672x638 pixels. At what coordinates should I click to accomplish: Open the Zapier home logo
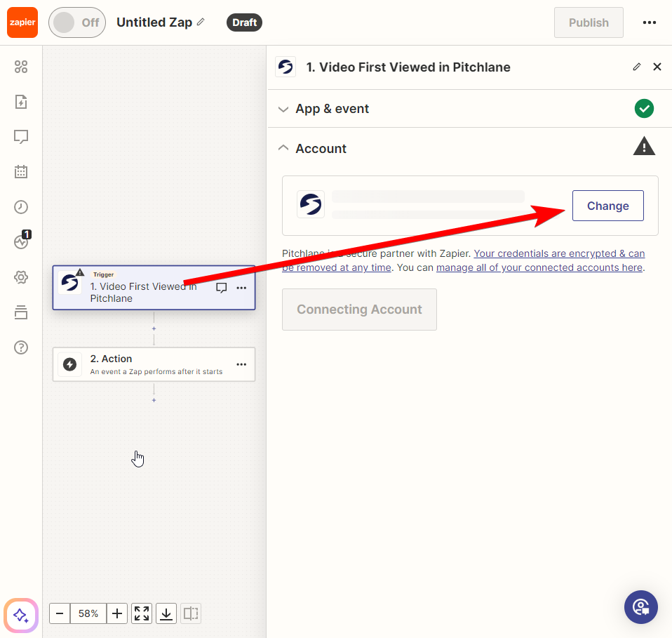(x=22, y=22)
